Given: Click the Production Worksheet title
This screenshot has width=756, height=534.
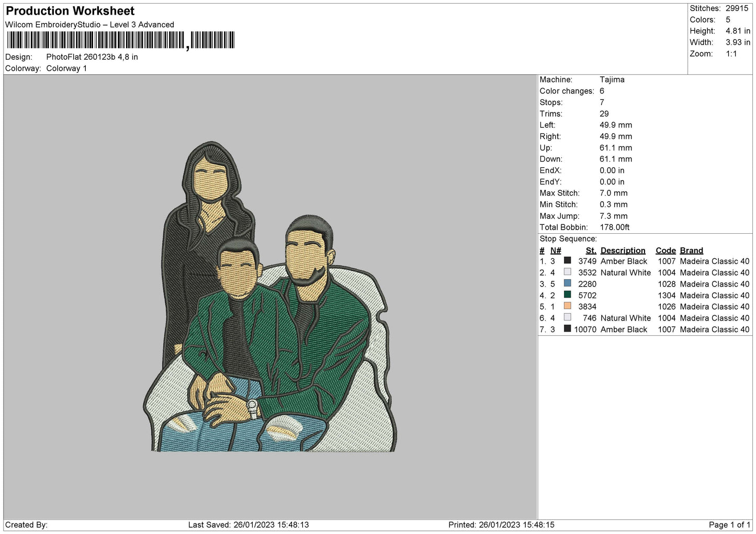Looking at the screenshot, I should tap(70, 11).
